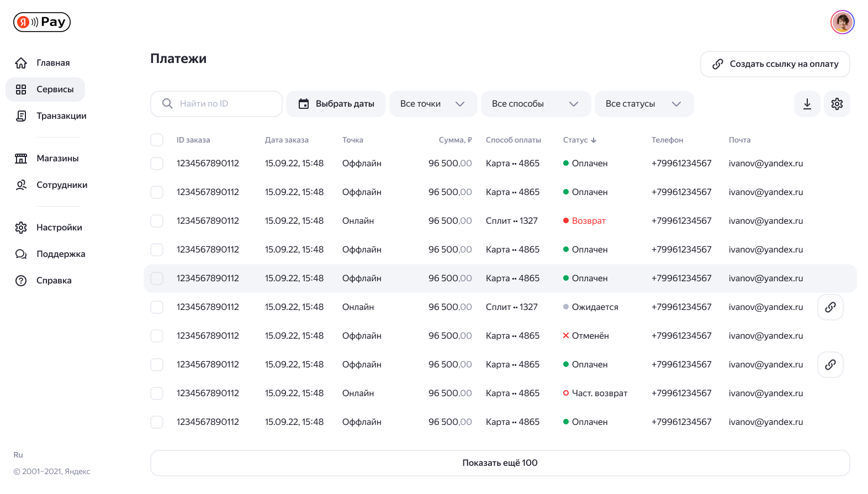
Task: Click the Yandex Pay logo
Action: [x=42, y=22]
